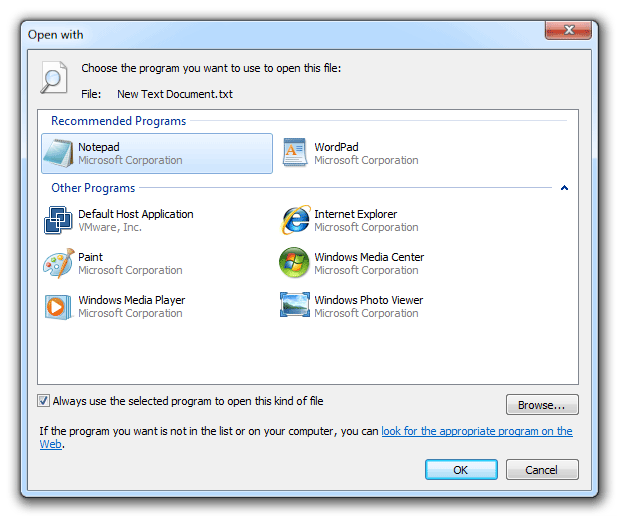Viewport: 619px width, 518px height.
Task: Click the Notepad name text
Action: 99,147
